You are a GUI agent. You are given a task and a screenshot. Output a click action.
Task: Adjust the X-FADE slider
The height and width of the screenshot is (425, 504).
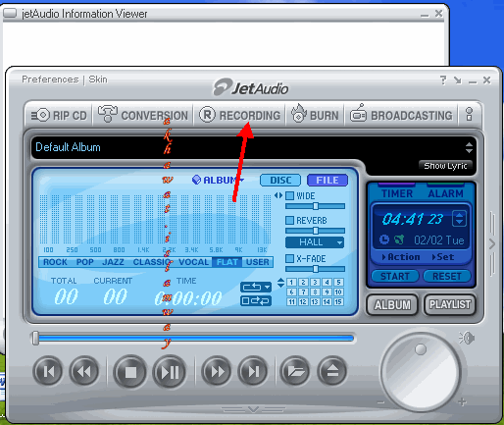pyautogui.click(x=315, y=269)
